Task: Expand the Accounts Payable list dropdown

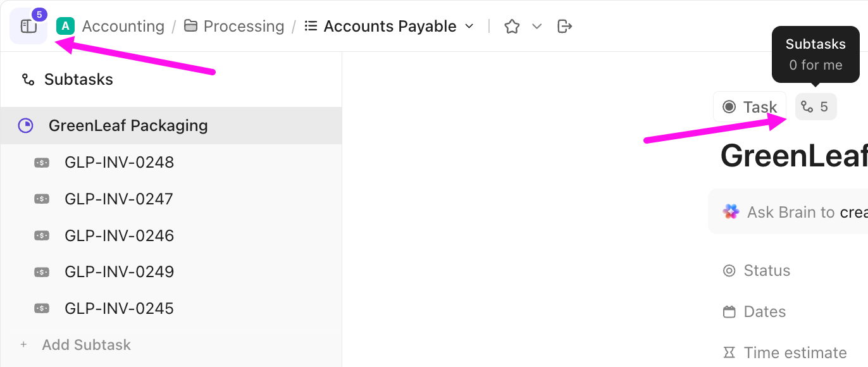Action: pos(469,26)
